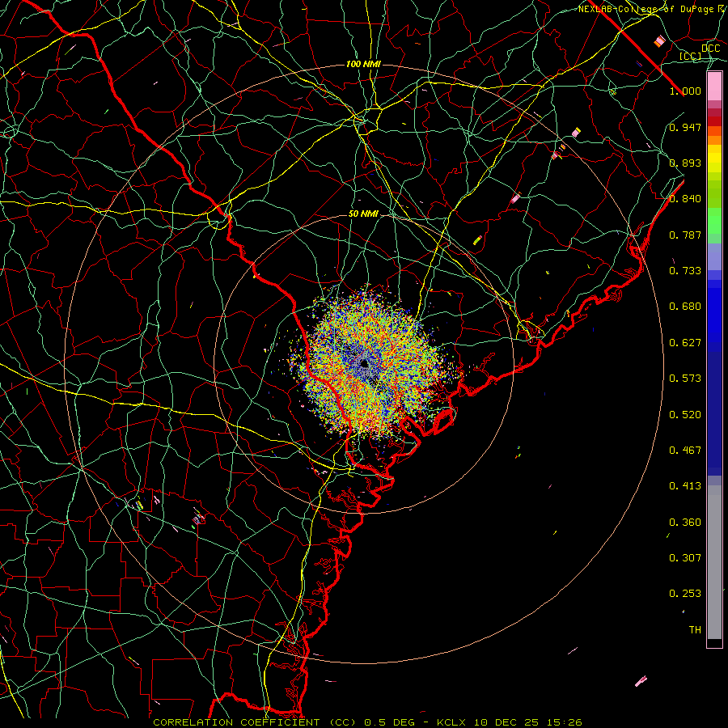Image resolution: width=728 pixels, height=728 pixels.
Task: Pick the light pink band atop the color scale
Action: tap(714, 86)
